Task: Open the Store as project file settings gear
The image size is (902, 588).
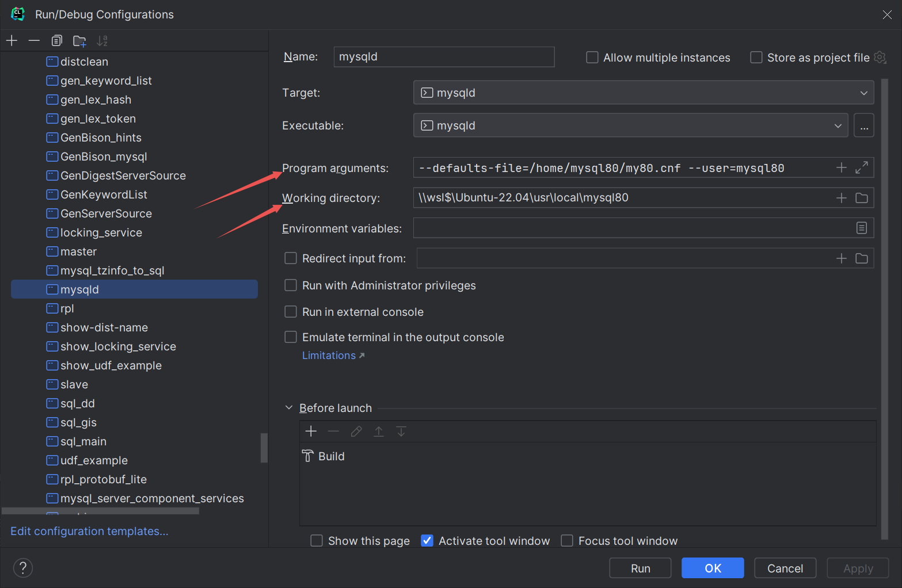Action: coord(880,57)
